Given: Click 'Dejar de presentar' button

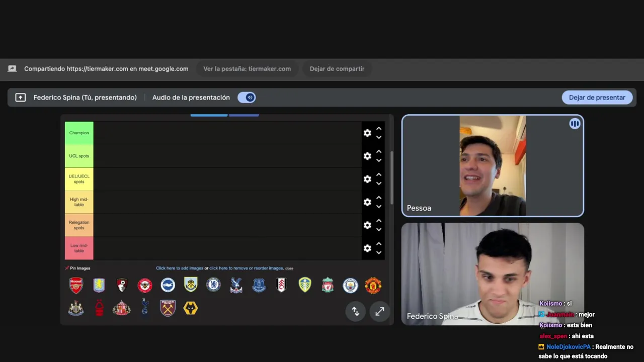Looking at the screenshot, I should (597, 98).
